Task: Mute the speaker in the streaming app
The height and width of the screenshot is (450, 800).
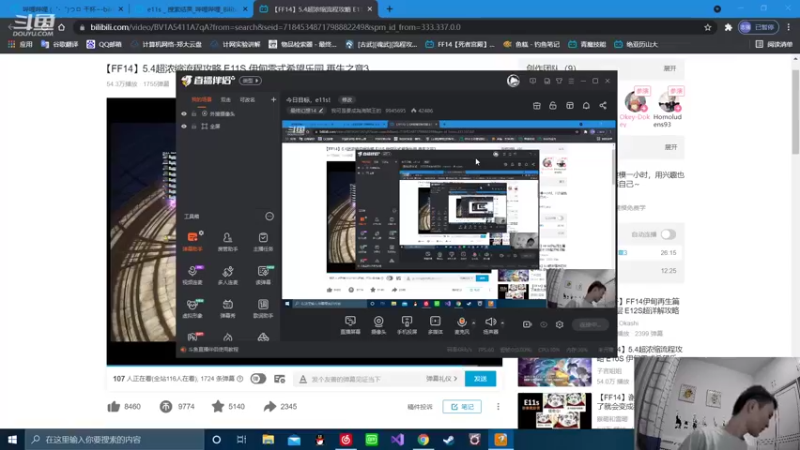Action: click(x=490, y=321)
